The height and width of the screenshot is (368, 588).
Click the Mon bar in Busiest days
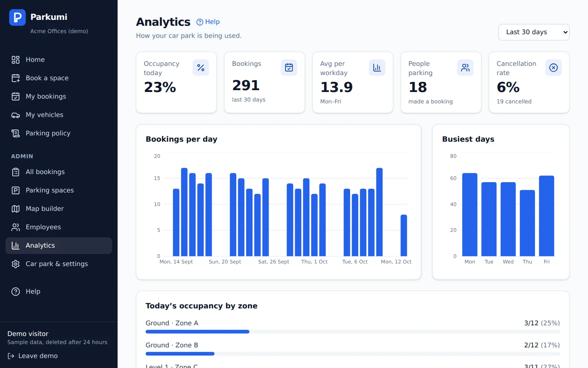[470, 215]
